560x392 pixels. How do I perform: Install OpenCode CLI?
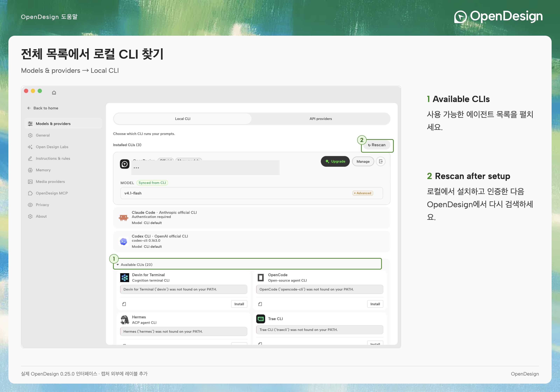point(375,304)
